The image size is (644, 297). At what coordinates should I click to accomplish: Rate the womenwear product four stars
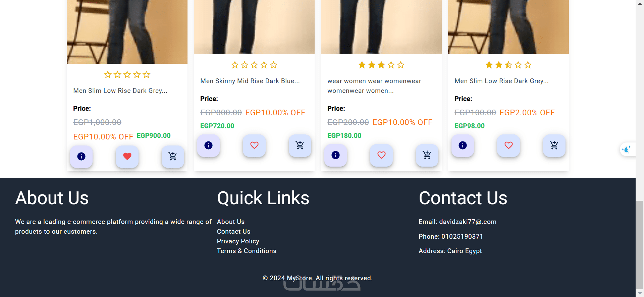(x=391, y=65)
